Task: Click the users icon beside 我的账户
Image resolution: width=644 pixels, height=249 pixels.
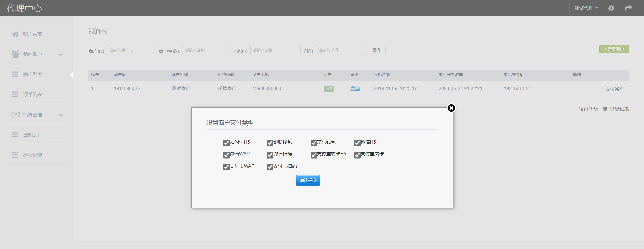Action: 15,54
